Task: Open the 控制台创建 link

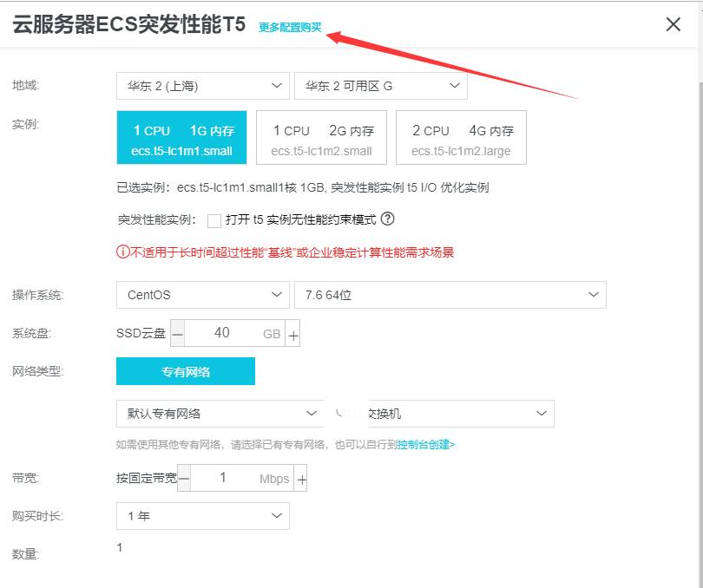Action: tap(426, 445)
